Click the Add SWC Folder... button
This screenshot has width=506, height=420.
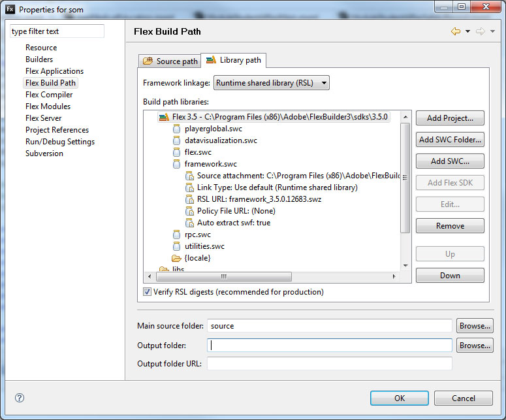[450, 140]
